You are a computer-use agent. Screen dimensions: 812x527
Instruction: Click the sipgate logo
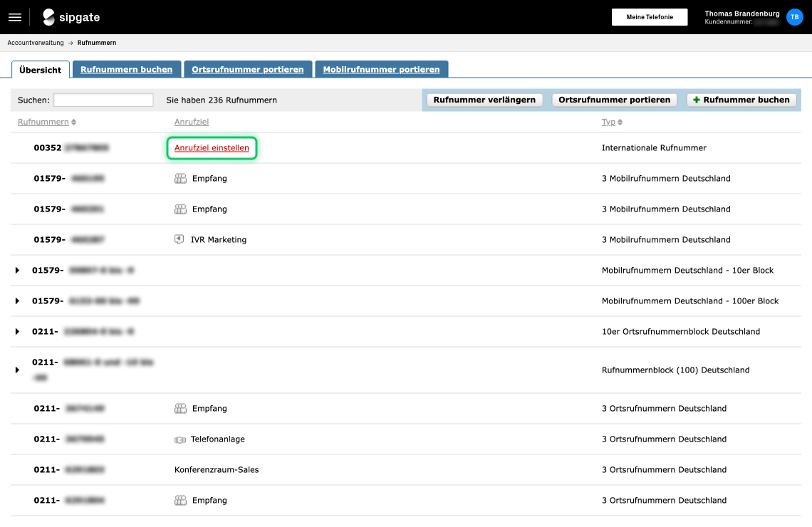[71, 17]
